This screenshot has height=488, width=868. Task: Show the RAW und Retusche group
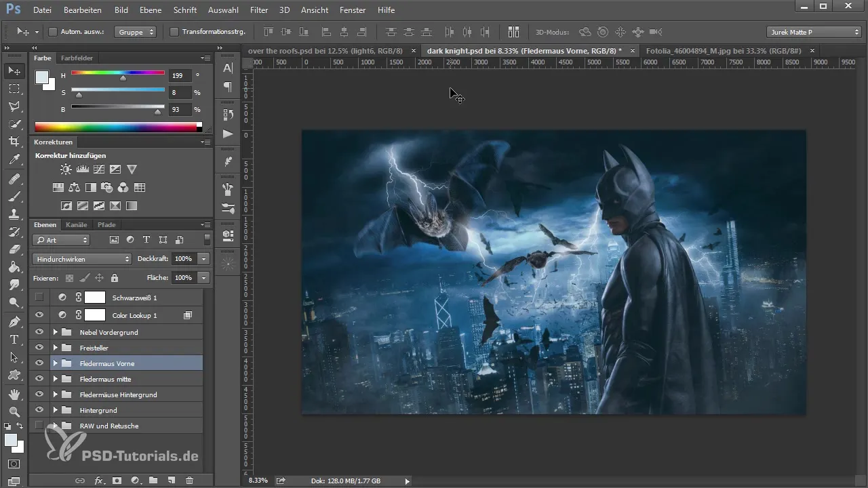[39, 426]
